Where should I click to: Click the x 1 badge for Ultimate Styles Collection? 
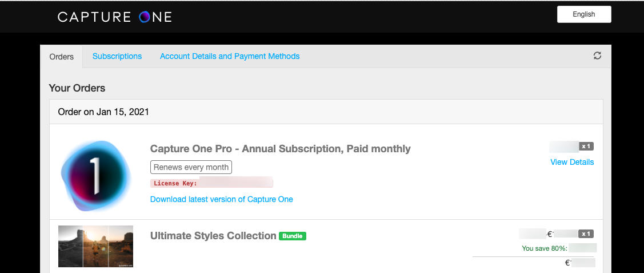pos(586,234)
